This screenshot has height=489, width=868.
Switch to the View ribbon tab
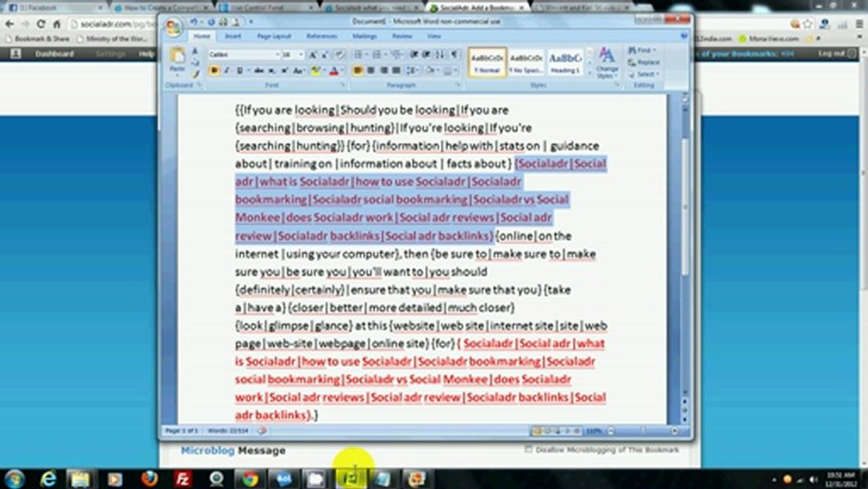click(434, 36)
